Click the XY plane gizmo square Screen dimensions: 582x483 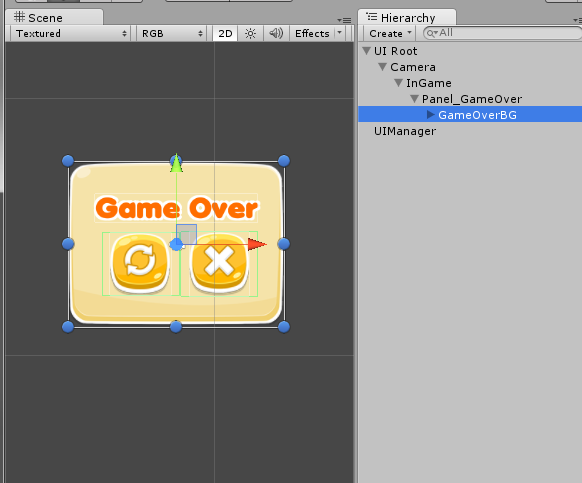pyautogui.click(x=186, y=234)
